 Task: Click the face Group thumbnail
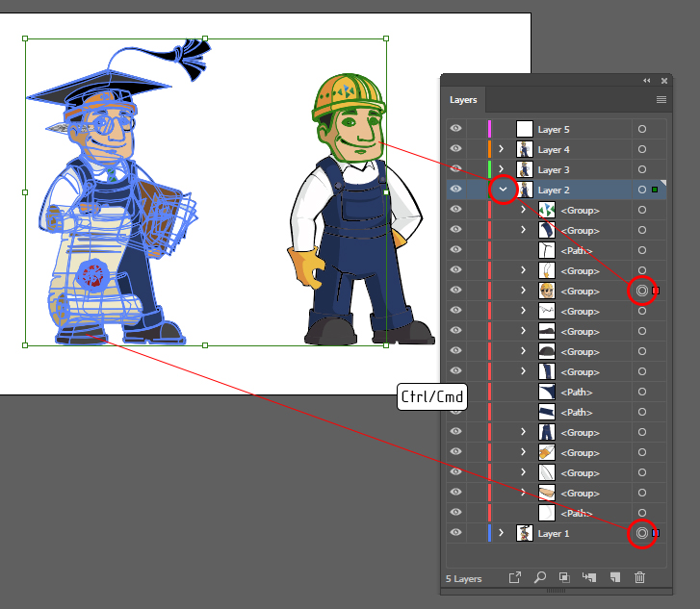(x=547, y=291)
